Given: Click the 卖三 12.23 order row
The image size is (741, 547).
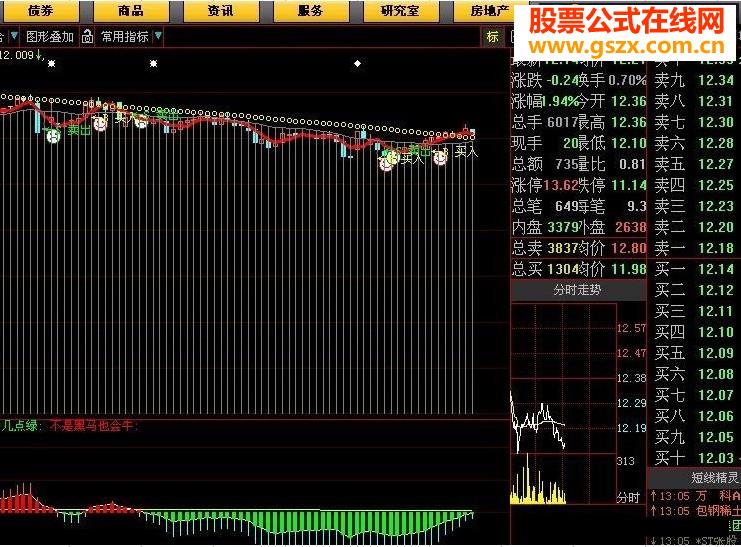Looking at the screenshot, I should pos(694,206).
